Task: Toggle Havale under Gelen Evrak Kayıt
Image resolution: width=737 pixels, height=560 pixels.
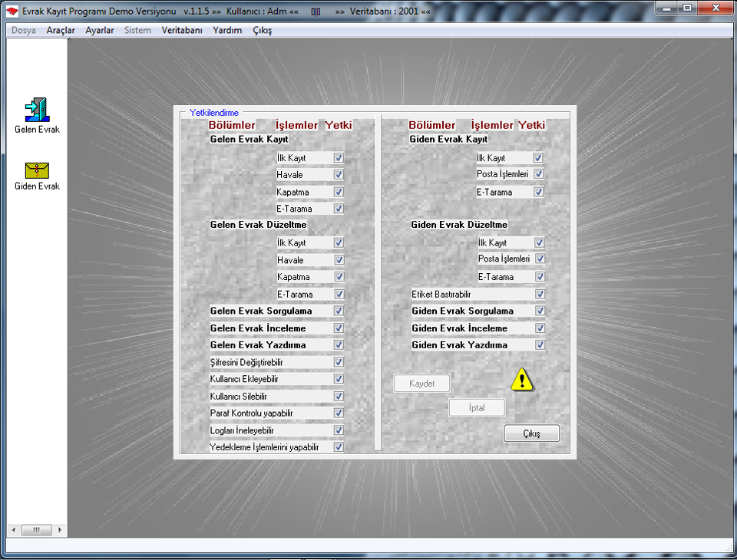Action: pyautogui.click(x=339, y=174)
